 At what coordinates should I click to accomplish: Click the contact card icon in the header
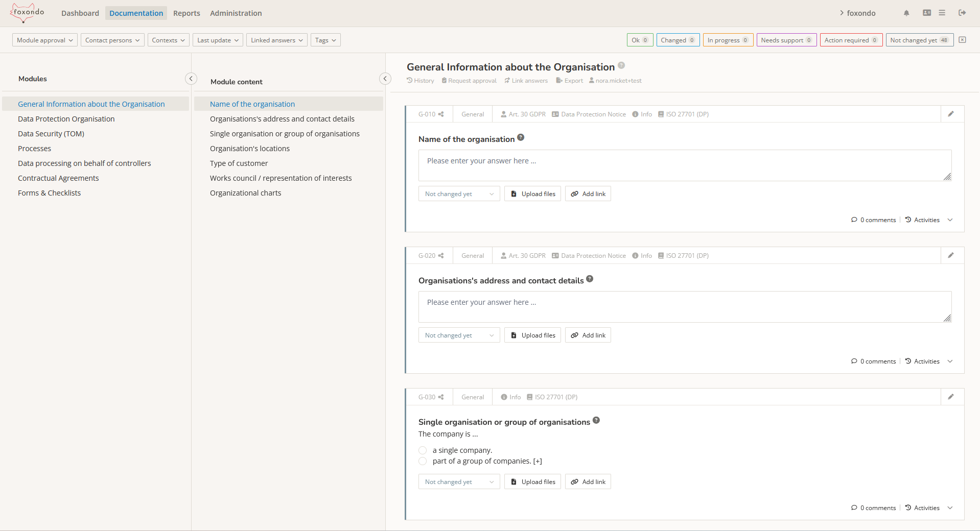[926, 13]
